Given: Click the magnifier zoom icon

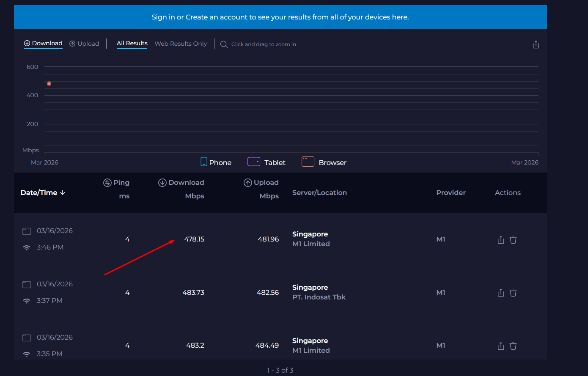Looking at the screenshot, I should (224, 44).
